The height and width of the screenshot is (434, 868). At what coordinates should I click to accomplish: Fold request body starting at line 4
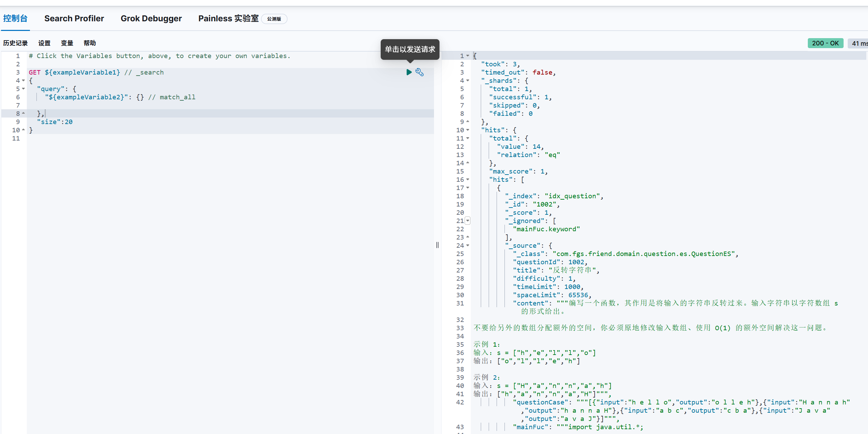23,80
